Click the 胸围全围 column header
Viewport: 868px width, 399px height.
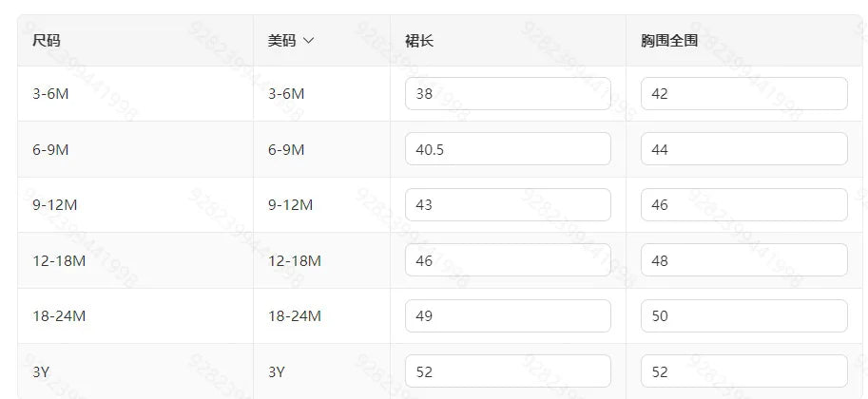point(669,41)
